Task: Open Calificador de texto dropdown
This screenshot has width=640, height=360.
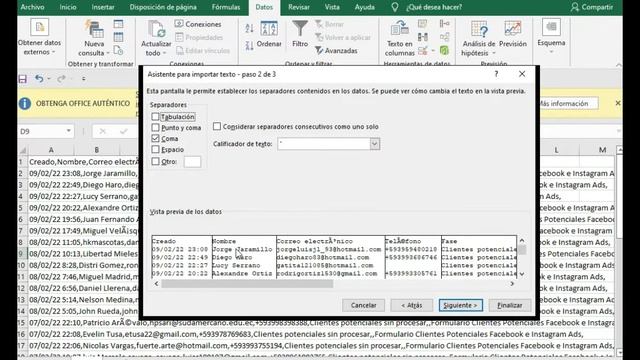Action: click(374, 144)
